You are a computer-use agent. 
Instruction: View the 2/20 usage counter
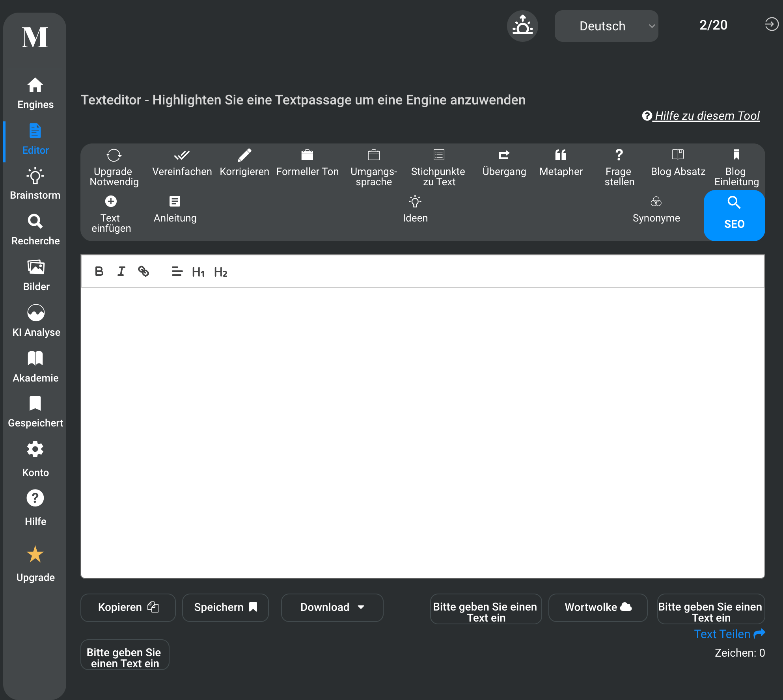[x=713, y=25]
